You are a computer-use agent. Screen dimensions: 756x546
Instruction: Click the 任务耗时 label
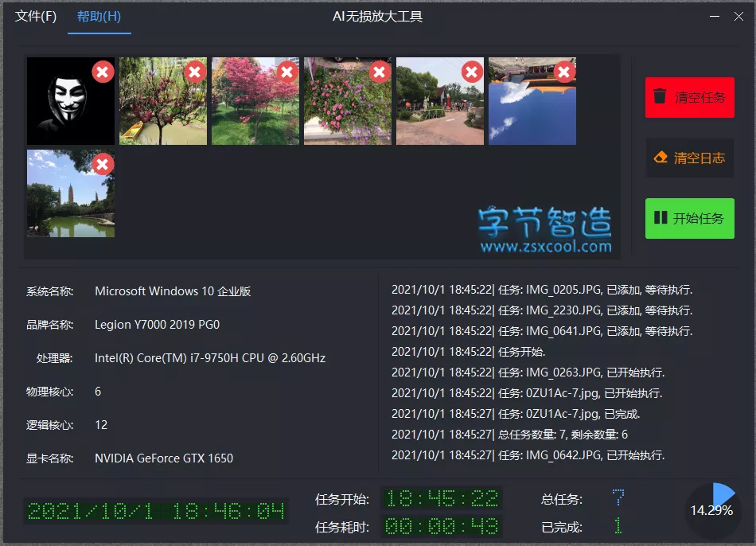pyautogui.click(x=342, y=527)
